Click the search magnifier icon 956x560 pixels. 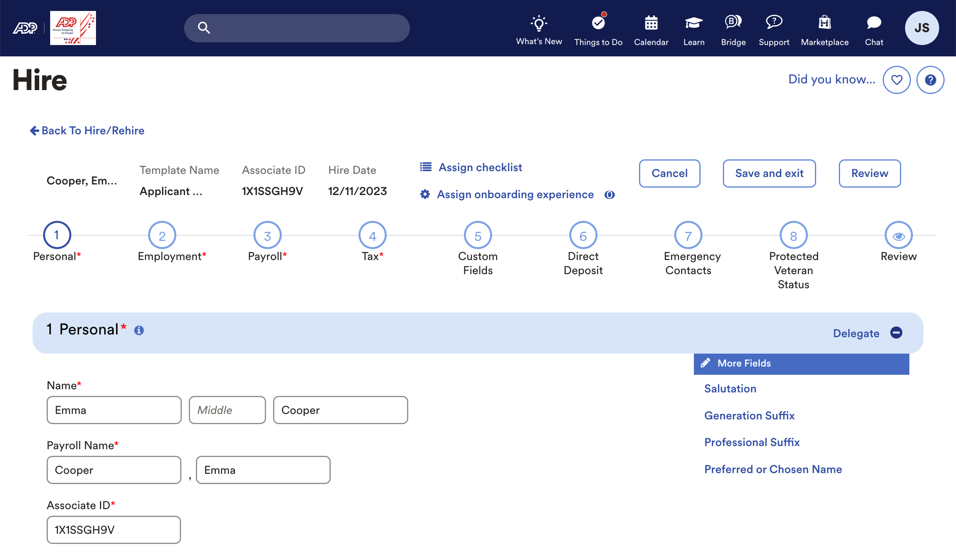[x=204, y=28]
